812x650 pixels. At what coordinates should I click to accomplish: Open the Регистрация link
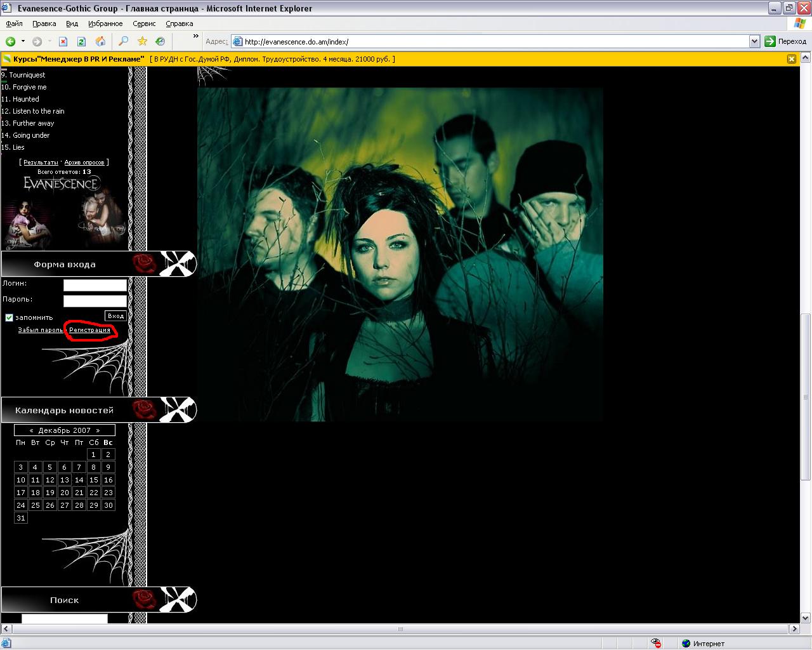click(89, 330)
